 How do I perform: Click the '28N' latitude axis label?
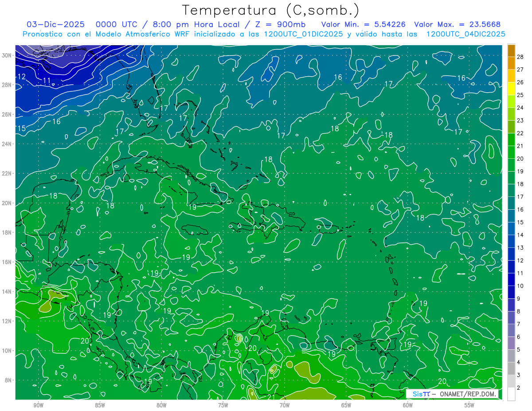tap(7, 85)
